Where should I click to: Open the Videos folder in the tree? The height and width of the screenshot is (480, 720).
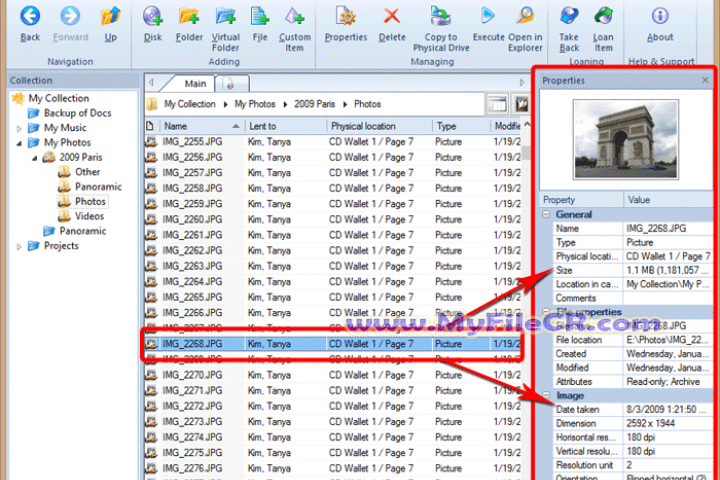(x=89, y=216)
